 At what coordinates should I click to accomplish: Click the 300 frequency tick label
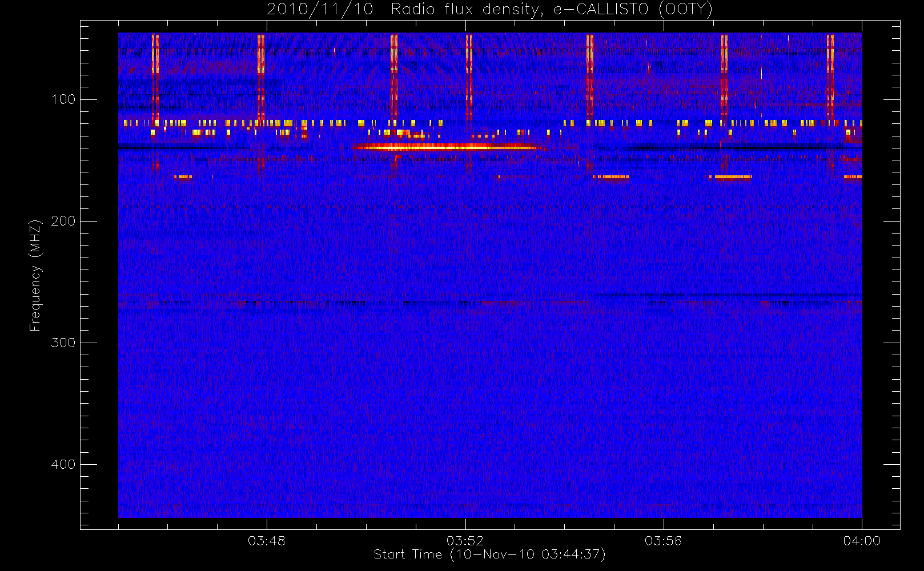pos(63,343)
